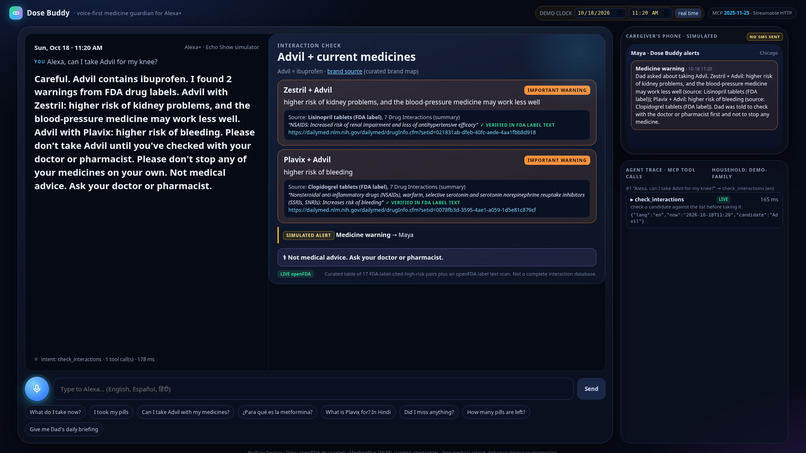Open the Clopidogrel DailyMed label URL
The image size is (806, 453).
[412, 210]
